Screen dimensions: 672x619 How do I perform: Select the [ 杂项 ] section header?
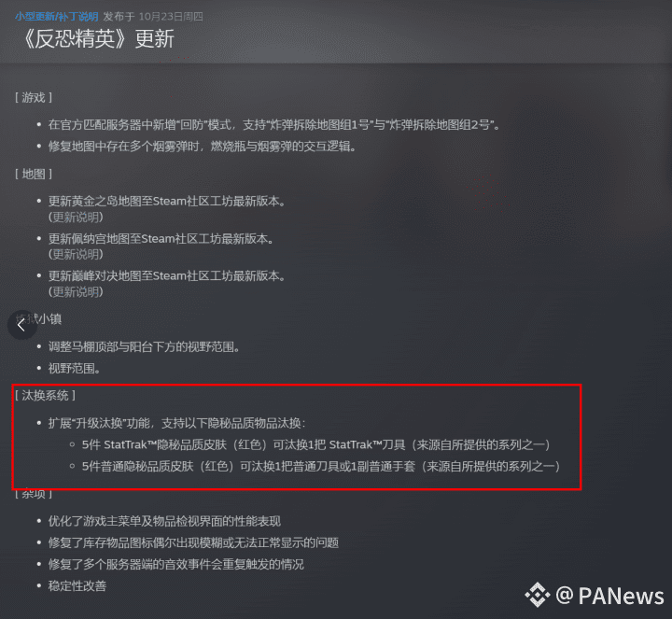[x=34, y=494]
